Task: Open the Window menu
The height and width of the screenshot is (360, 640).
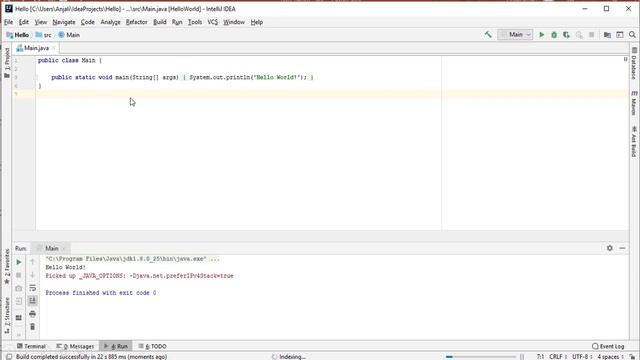Action: click(233, 22)
